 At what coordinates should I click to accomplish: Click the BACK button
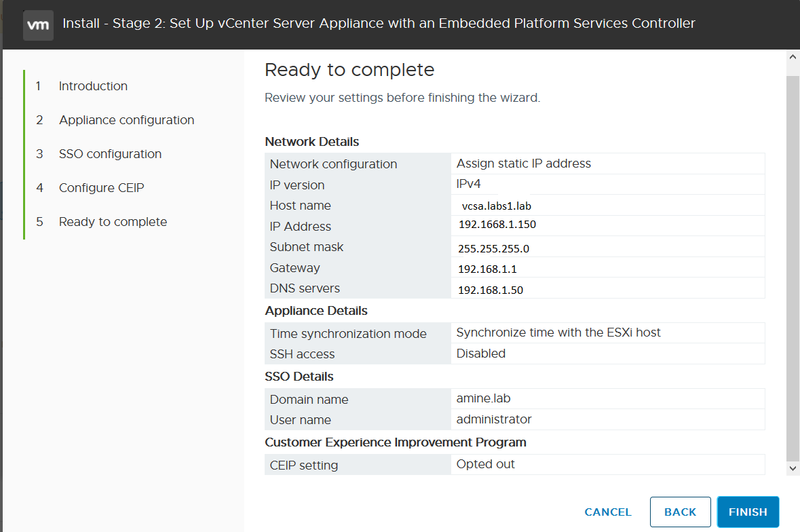(681, 512)
